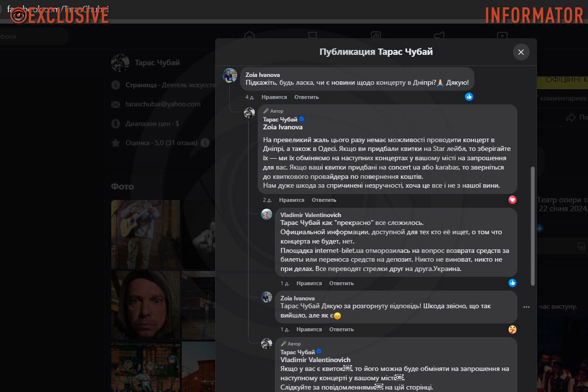Click the Facebook search field

coord(29,37)
